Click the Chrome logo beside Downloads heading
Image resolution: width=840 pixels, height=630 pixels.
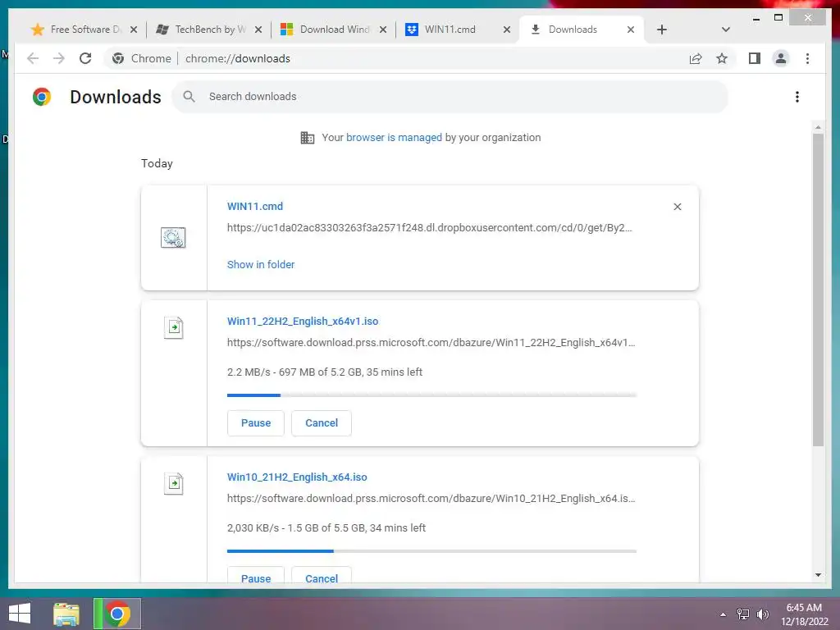point(42,97)
